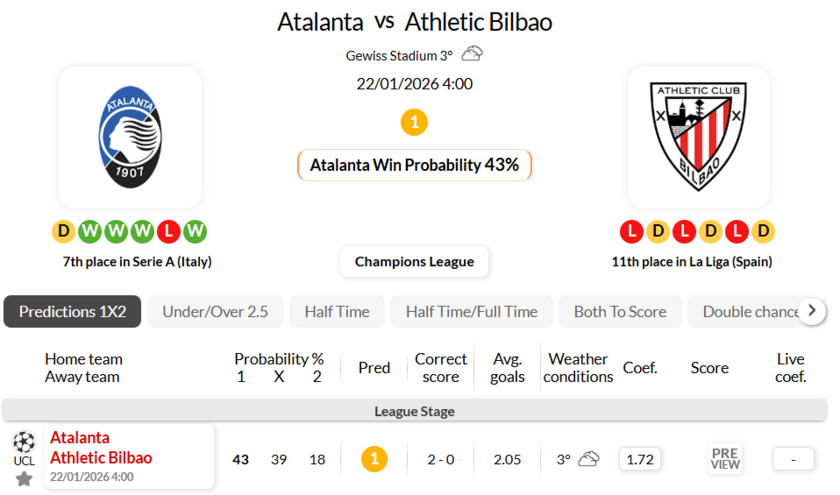840x495 pixels.
Task: Open the Atalanta Athletic Bilbao match link
Action: coord(101,448)
